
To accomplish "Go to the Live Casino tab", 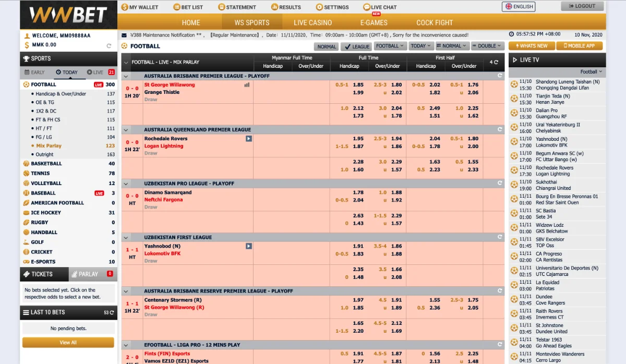I will tap(312, 22).
